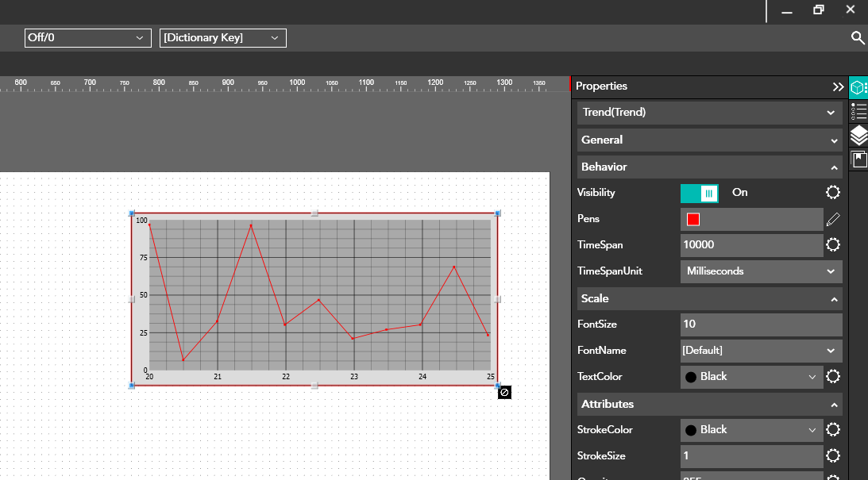Click the binding gear next to Visibility
The image size is (868, 480).
[832, 193]
